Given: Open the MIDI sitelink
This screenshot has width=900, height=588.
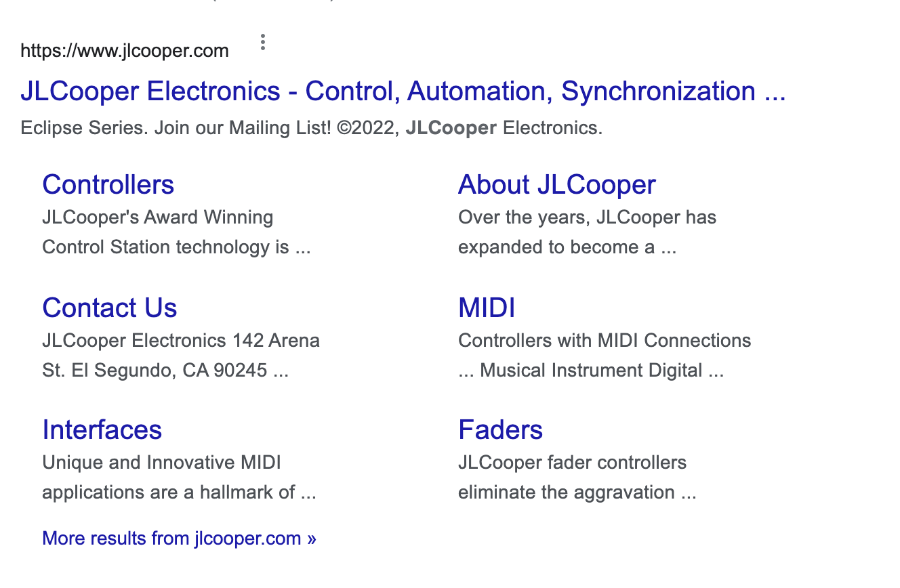Looking at the screenshot, I should (487, 308).
